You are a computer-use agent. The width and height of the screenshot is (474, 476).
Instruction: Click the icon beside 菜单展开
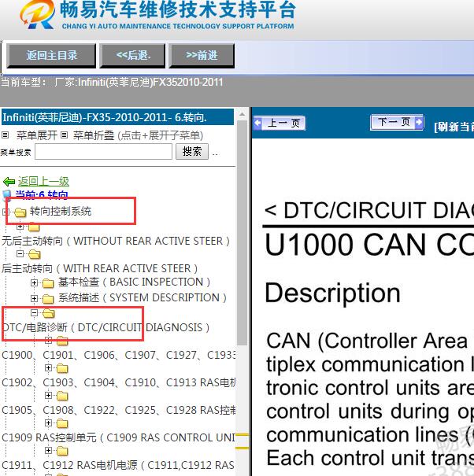click(5, 135)
